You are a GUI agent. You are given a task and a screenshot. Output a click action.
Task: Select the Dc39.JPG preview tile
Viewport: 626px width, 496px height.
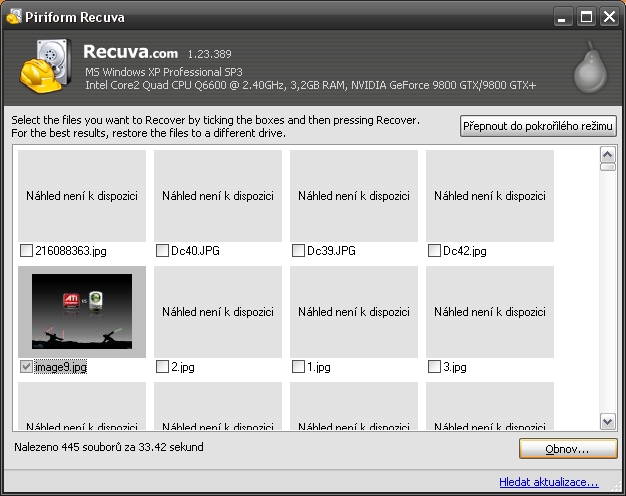354,196
